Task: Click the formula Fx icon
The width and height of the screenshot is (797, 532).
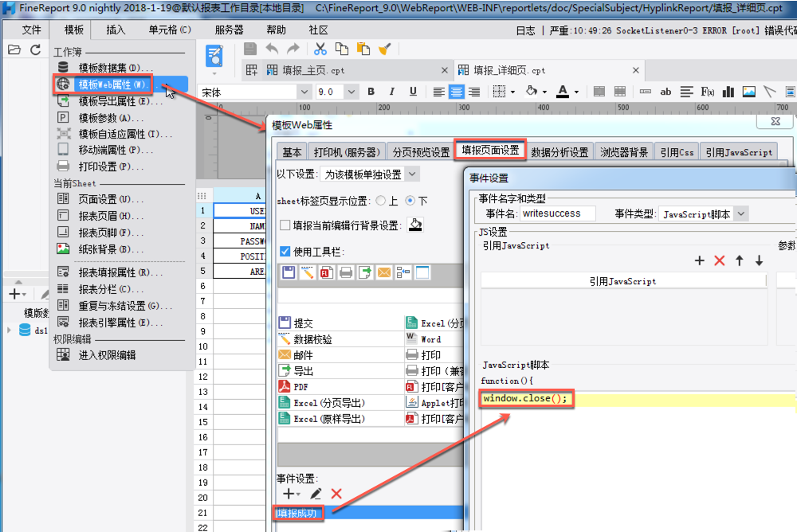Action: pos(707,92)
